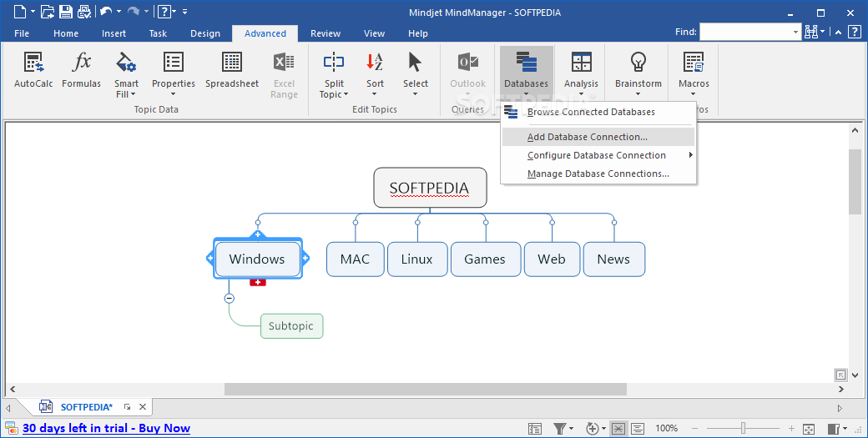
Task: Click the fit map icon in status bar
Action: 808,429
